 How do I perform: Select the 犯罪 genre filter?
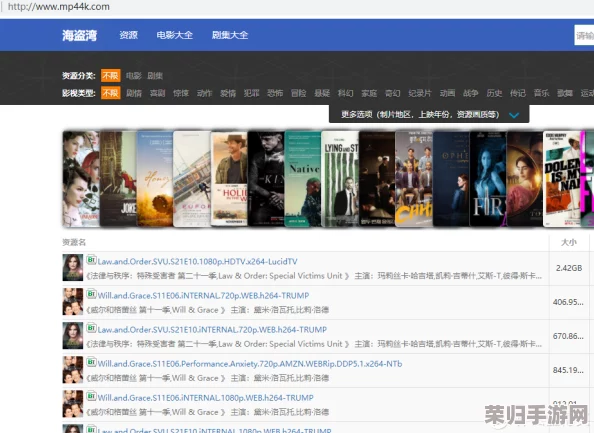(x=251, y=93)
